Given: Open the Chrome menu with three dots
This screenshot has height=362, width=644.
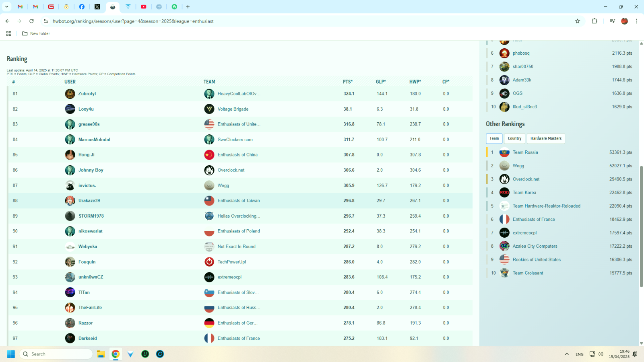Looking at the screenshot, I should [636, 21].
